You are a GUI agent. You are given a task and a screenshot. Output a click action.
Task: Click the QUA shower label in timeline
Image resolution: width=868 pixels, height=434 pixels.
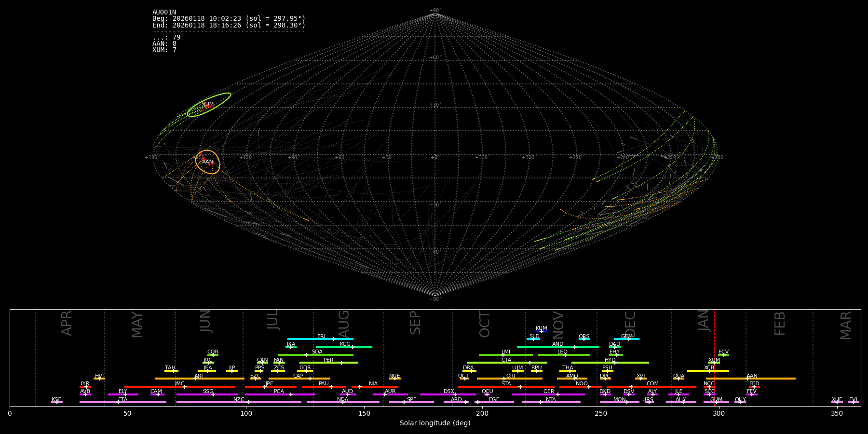679,376
